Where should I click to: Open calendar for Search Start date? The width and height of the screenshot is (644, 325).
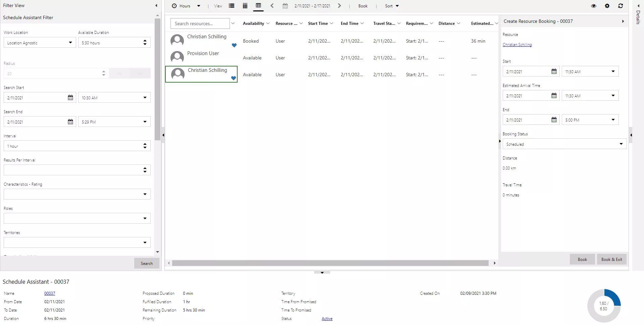coord(70,98)
